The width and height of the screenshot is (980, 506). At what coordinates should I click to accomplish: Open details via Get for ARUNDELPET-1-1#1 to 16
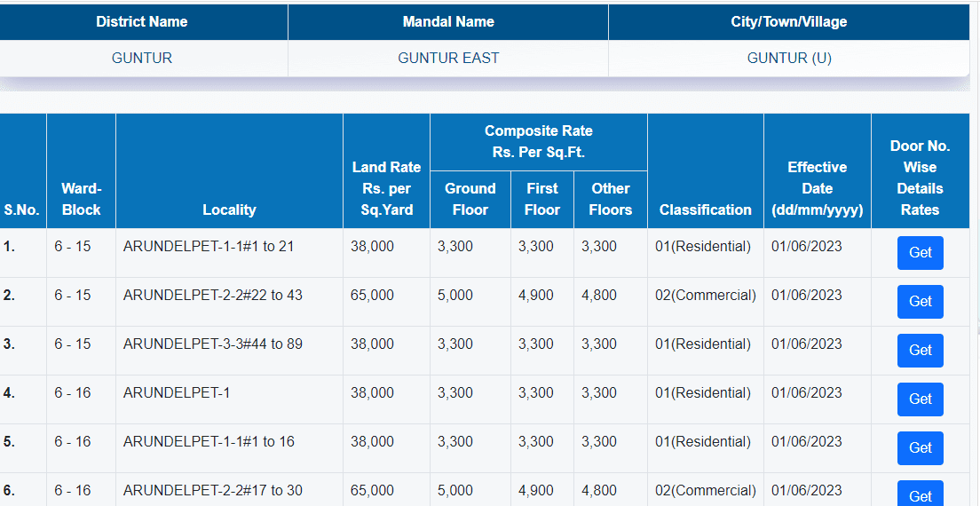(920, 448)
